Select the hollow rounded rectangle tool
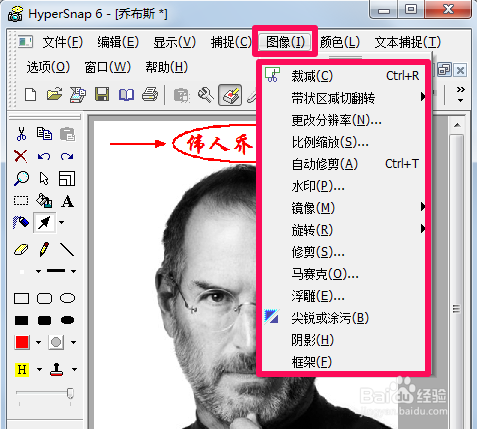 click(x=44, y=298)
